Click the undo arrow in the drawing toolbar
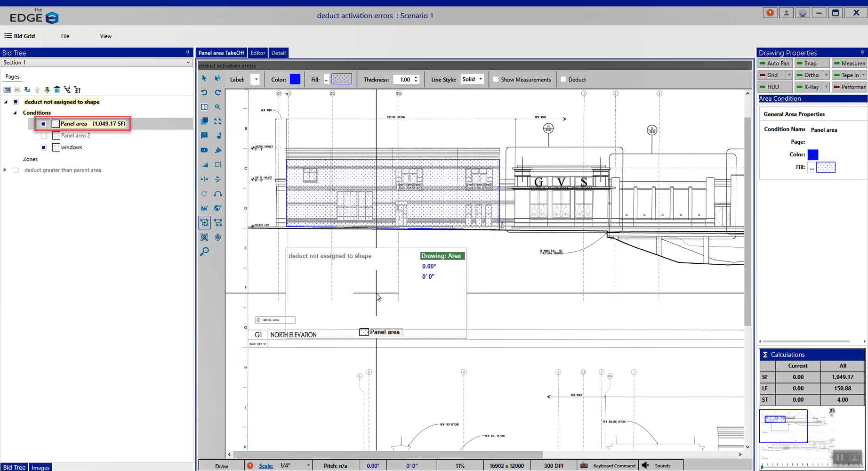This screenshot has width=868, height=471. pos(204,92)
